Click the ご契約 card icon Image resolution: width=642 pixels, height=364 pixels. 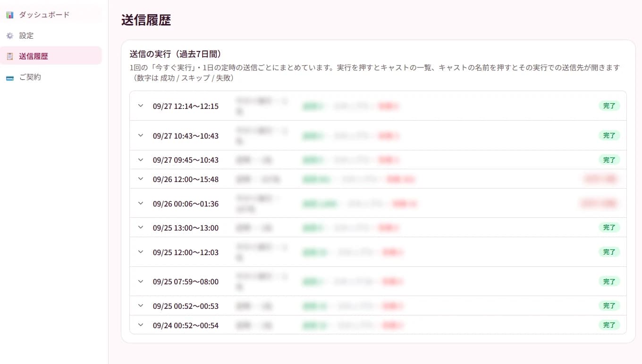[10, 77]
